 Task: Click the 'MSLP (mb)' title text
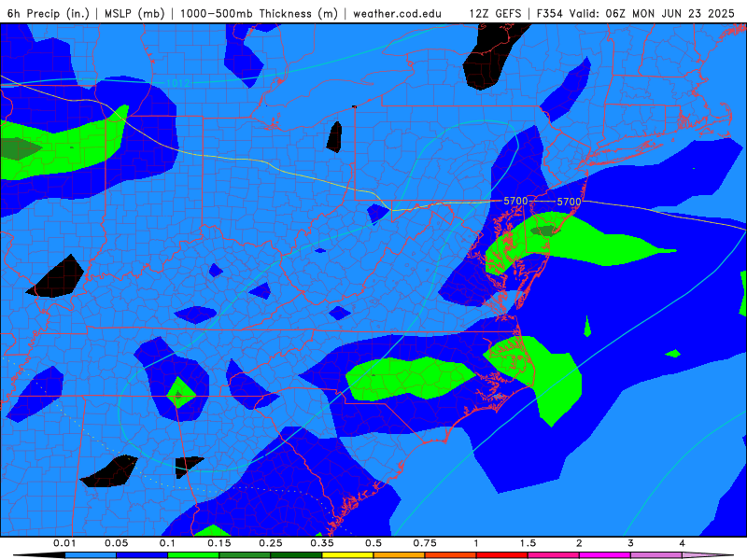(x=134, y=13)
